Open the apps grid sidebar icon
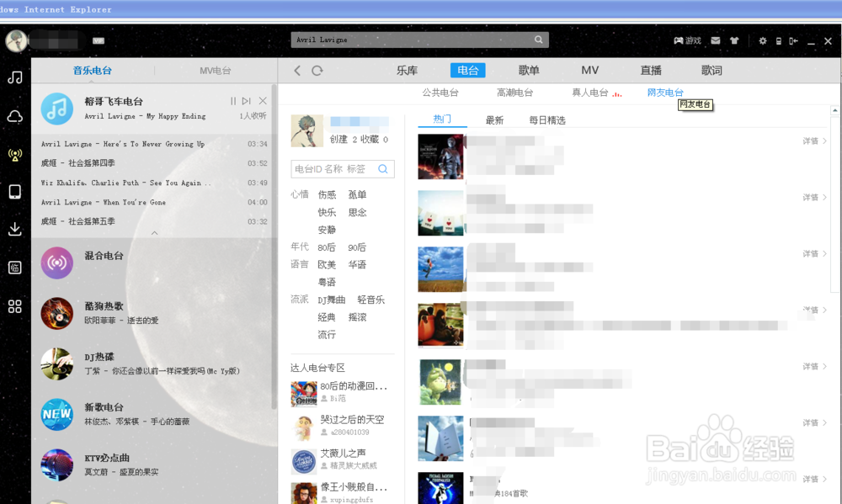 (x=15, y=306)
